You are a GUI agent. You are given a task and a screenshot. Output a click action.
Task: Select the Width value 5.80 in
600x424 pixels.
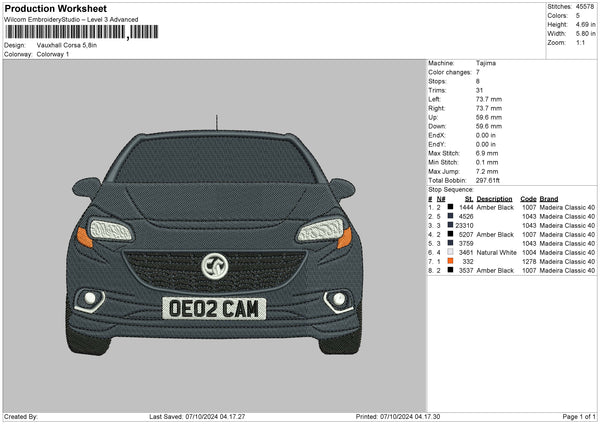pos(585,34)
